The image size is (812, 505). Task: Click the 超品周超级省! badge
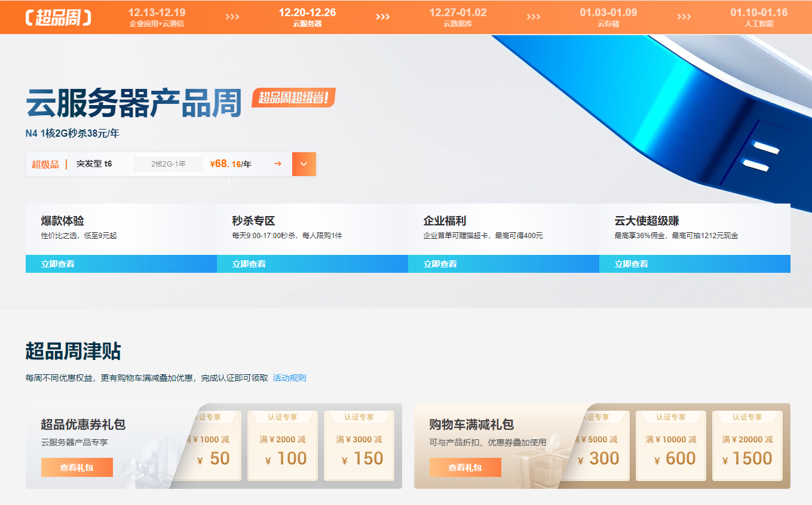pos(293,98)
